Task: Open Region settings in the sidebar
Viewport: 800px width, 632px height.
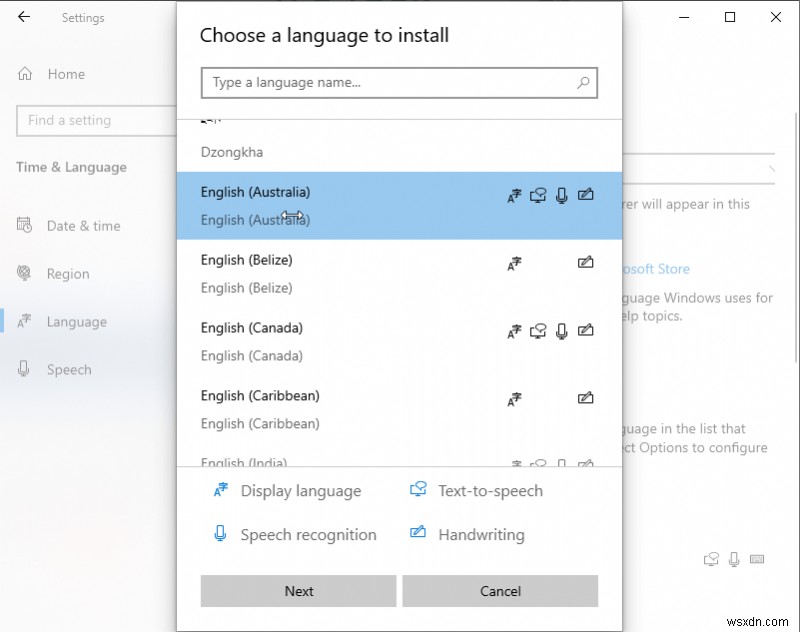Action: [x=65, y=273]
